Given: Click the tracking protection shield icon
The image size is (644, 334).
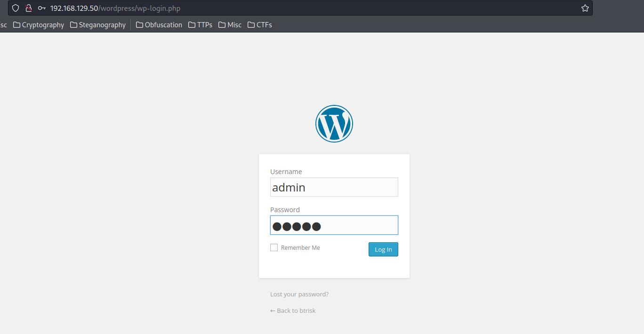Looking at the screenshot, I should coord(16,8).
